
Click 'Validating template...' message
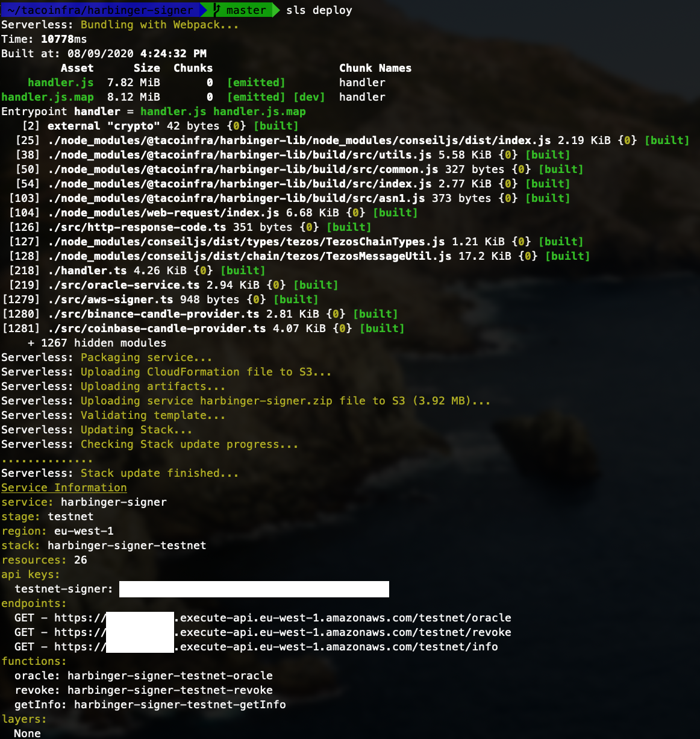point(153,415)
